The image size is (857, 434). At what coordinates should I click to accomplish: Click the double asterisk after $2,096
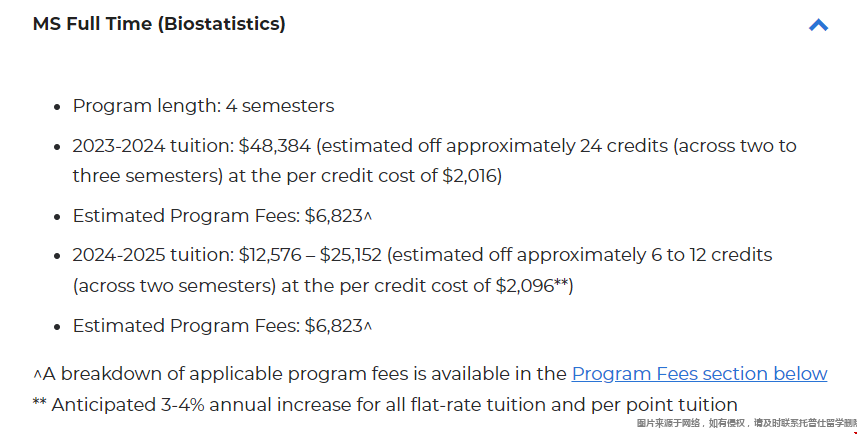[562, 284]
